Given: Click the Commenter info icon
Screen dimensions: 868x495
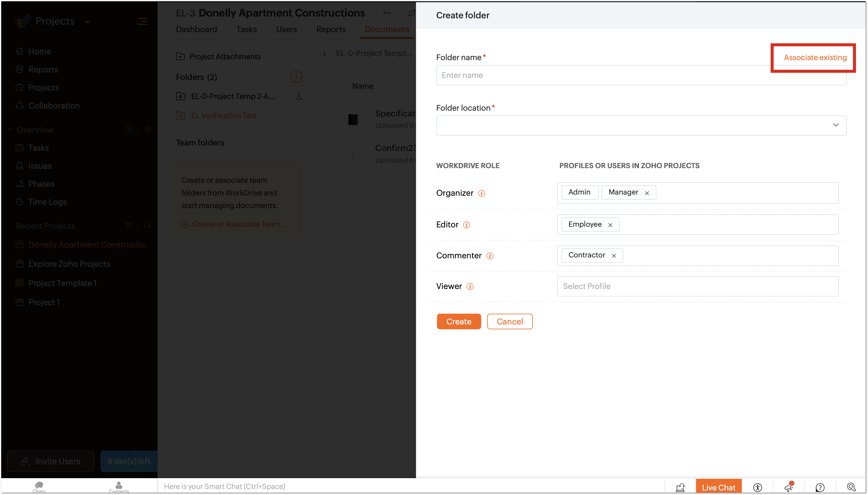Looking at the screenshot, I should [490, 256].
